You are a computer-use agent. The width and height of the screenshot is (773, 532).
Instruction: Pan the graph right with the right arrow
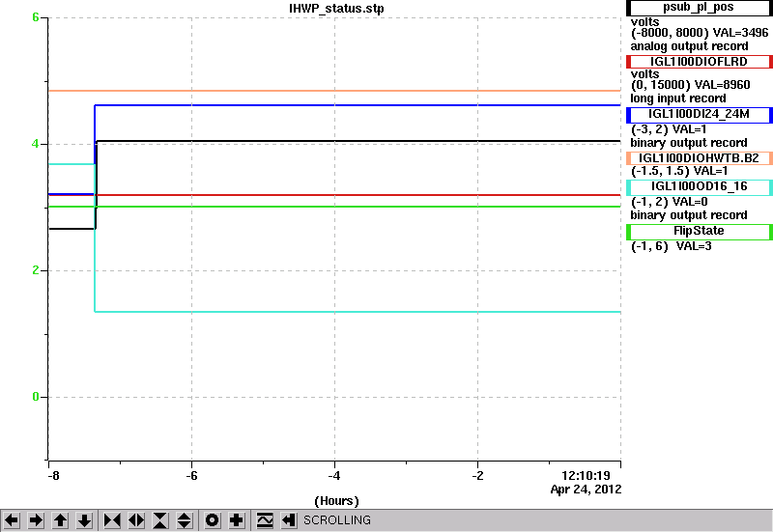coord(36,520)
